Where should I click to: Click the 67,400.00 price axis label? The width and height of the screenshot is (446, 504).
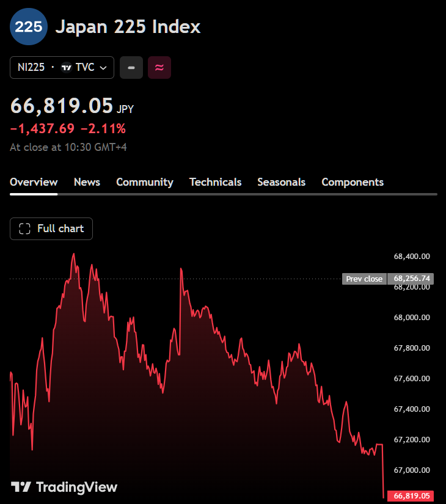click(x=412, y=409)
